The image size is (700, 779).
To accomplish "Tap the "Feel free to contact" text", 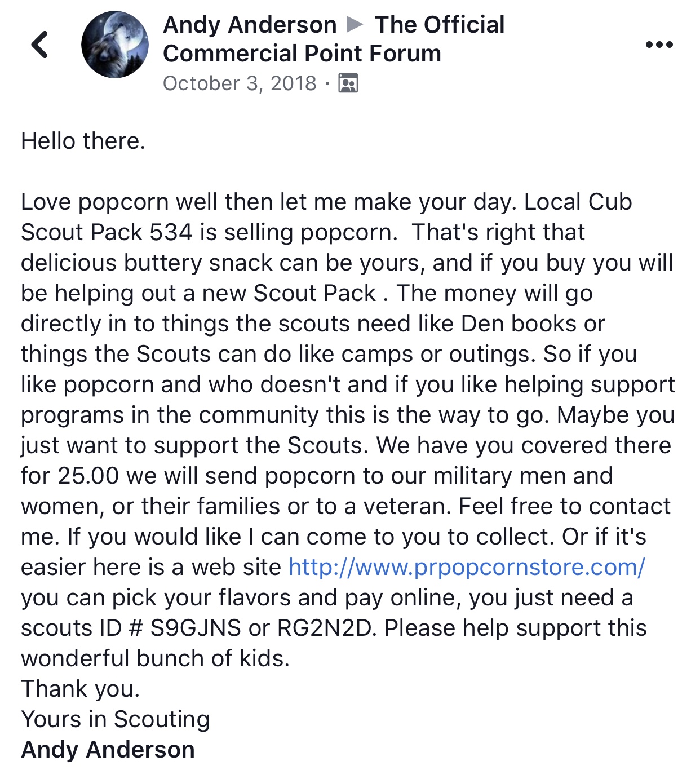I will pyautogui.click(x=564, y=506).
